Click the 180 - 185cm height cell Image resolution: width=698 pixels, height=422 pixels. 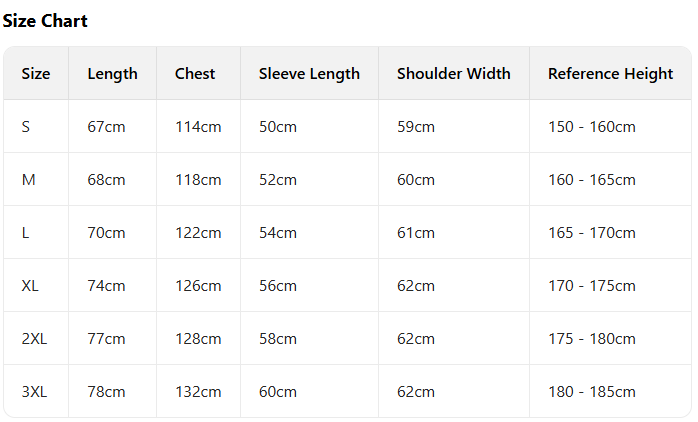(591, 392)
